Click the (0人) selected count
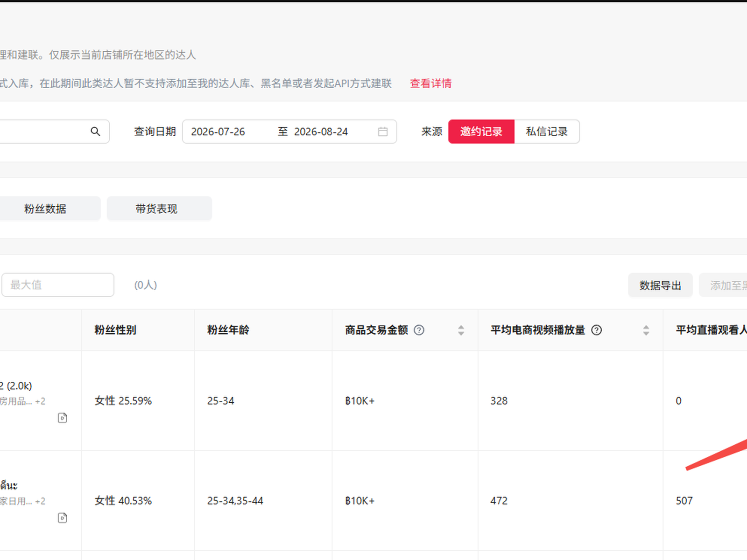 point(146,285)
